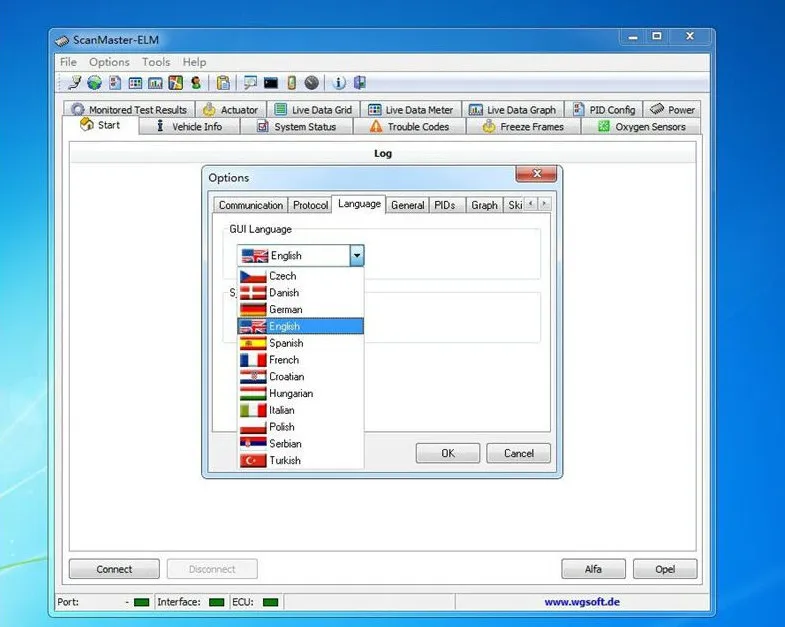Select the Start tab
Image resolution: width=785 pixels, height=627 pixels.
point(100,125)
